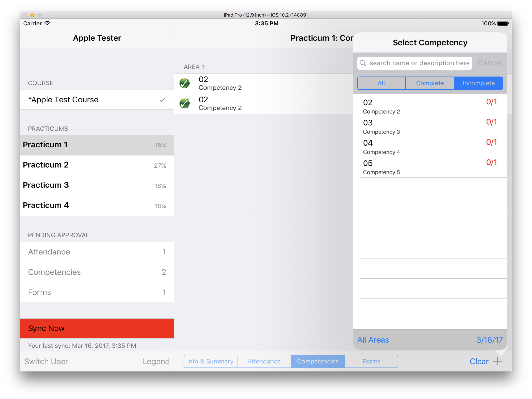Select the Complete filter segment
The width and height of the screenshot is (532, 399).
coord(430,83)
